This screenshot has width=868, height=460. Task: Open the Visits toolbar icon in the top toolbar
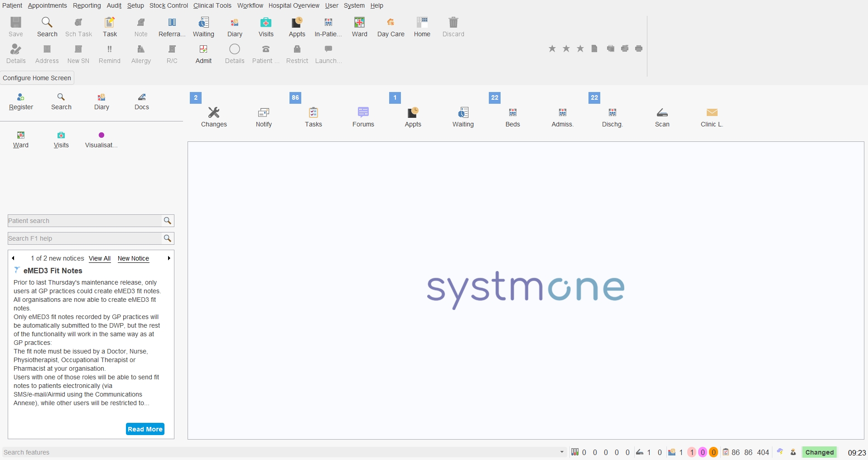click(266, 27)
